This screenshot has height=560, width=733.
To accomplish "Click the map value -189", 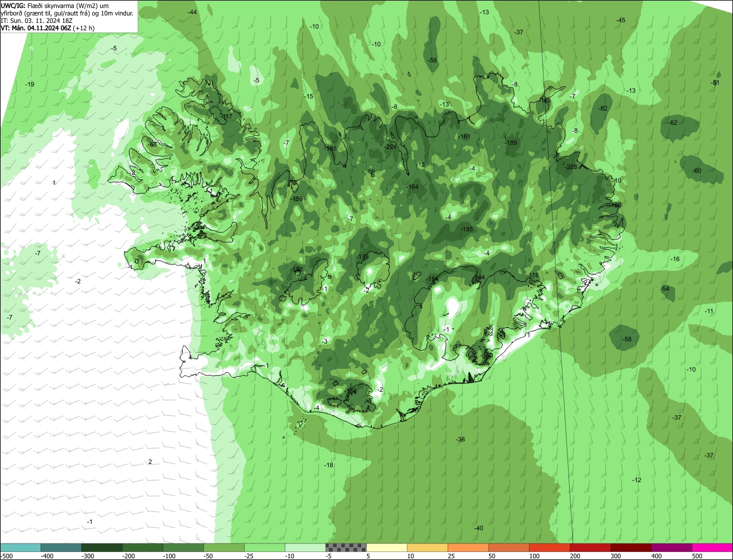I will coord(511,143).
